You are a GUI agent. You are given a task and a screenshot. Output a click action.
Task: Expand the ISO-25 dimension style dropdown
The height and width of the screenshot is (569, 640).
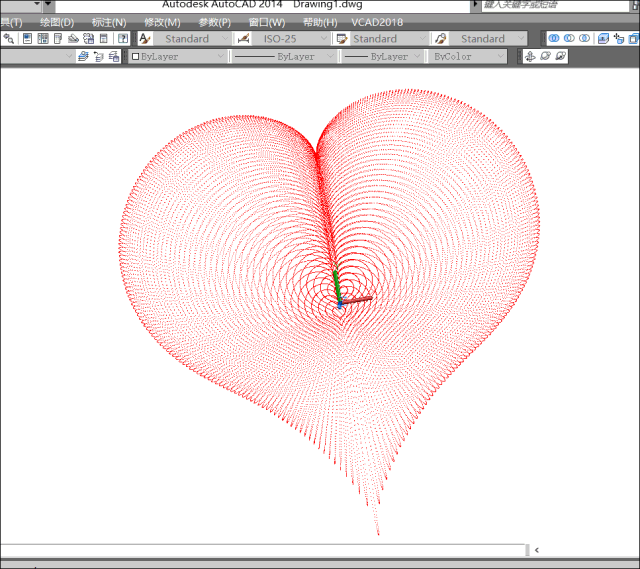[322, 39]
